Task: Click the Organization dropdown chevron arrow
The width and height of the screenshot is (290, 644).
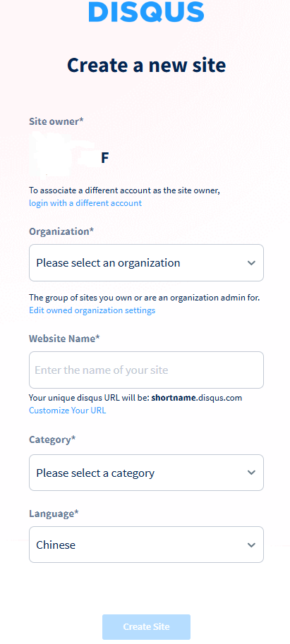Action: point(251,263)
